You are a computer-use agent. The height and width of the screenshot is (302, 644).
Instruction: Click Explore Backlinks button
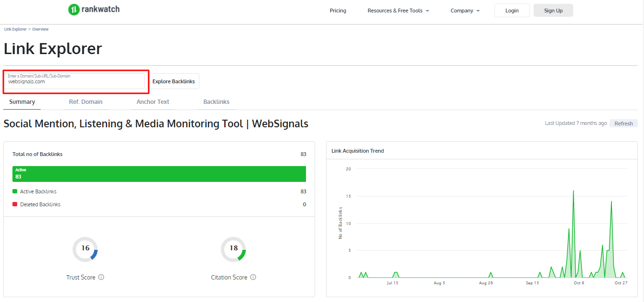point(174,81)
